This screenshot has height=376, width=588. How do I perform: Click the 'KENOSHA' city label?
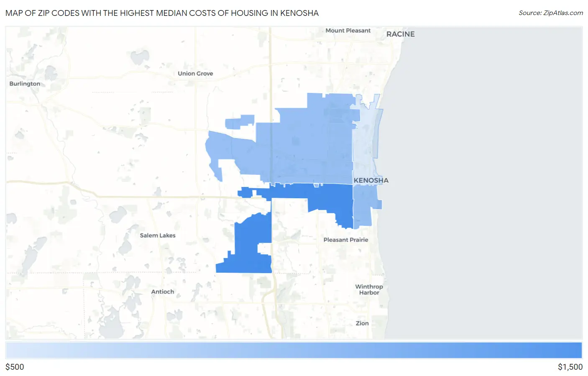pyautogui.click(x=371, y=180)
